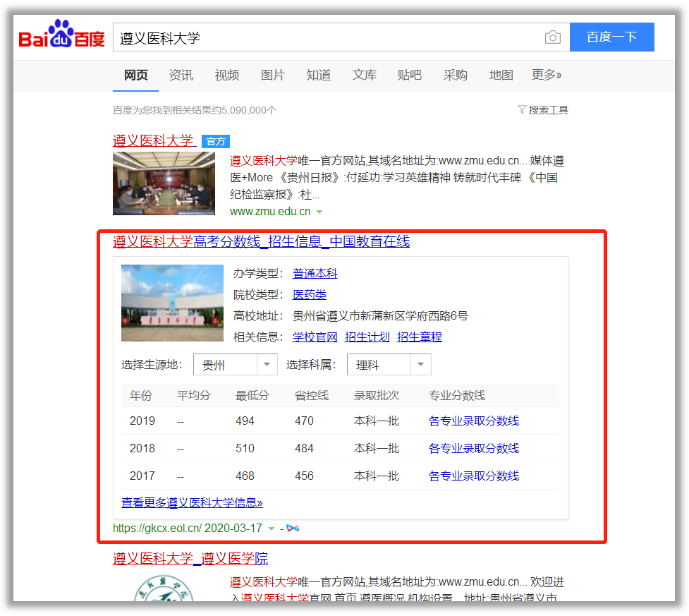
Task: Click the 2017 year cell
Action: point(142,476)
